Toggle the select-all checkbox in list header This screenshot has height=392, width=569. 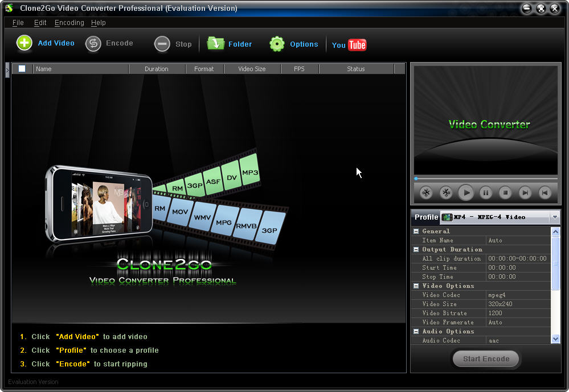point(22,68)
